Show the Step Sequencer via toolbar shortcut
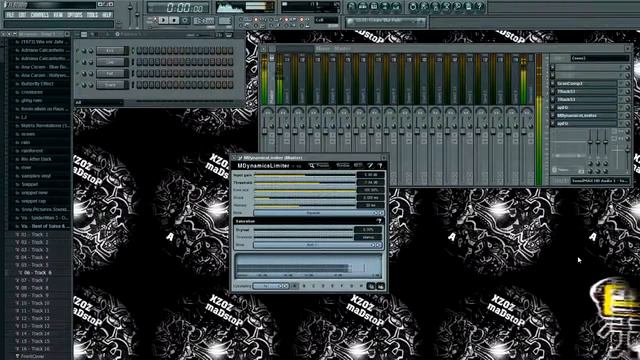Screen dimensions: 640x360 pyautogui.click(x=362, y=7)
